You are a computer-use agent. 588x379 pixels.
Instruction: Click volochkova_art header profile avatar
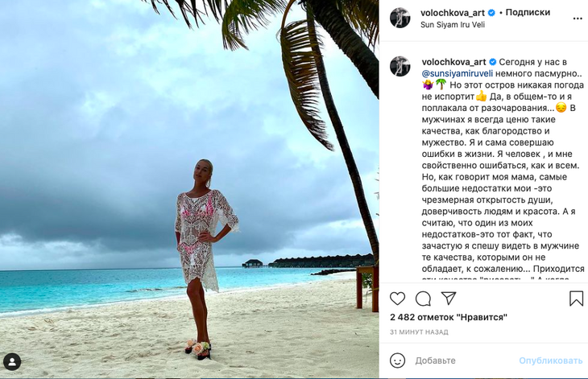click(400, 18)
